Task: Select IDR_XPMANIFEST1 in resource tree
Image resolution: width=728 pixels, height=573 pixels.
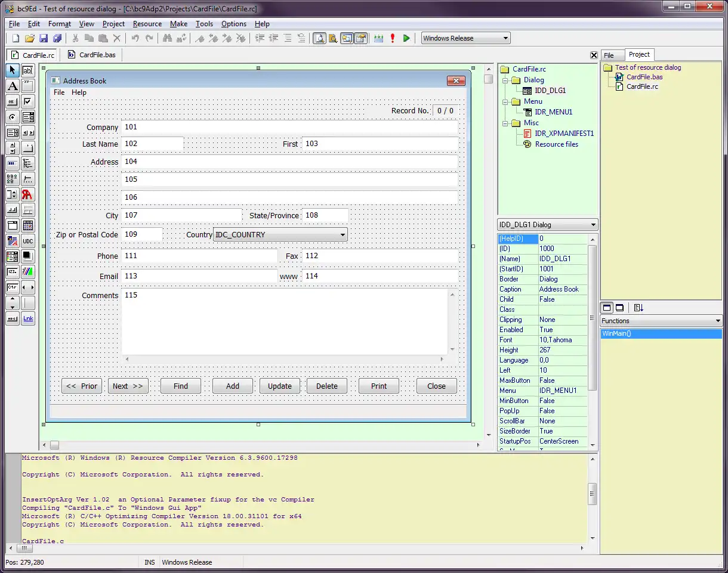Action: [564, 134]
